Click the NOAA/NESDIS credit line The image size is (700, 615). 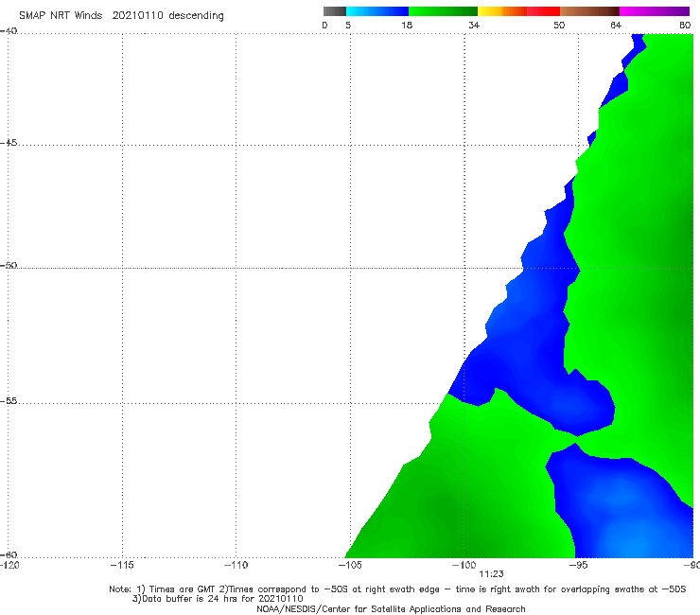pyautogui.click(x=391, y=608)
